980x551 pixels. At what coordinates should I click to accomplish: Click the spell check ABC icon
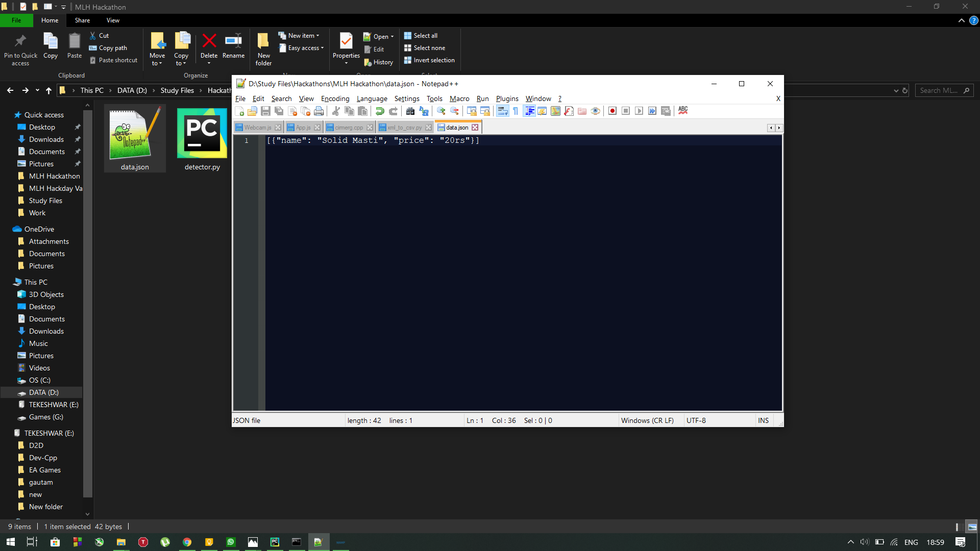coord(683,111)
